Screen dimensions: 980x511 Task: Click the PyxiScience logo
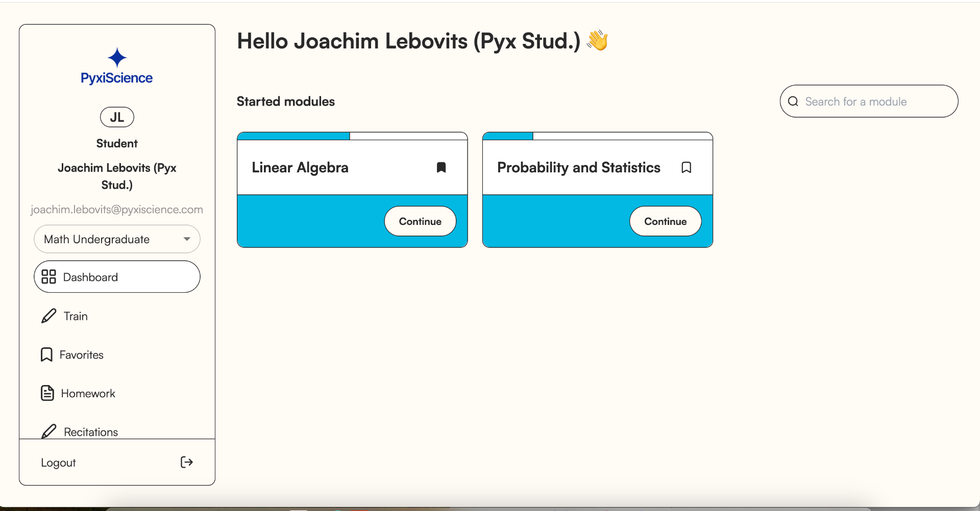coord(116,65)
